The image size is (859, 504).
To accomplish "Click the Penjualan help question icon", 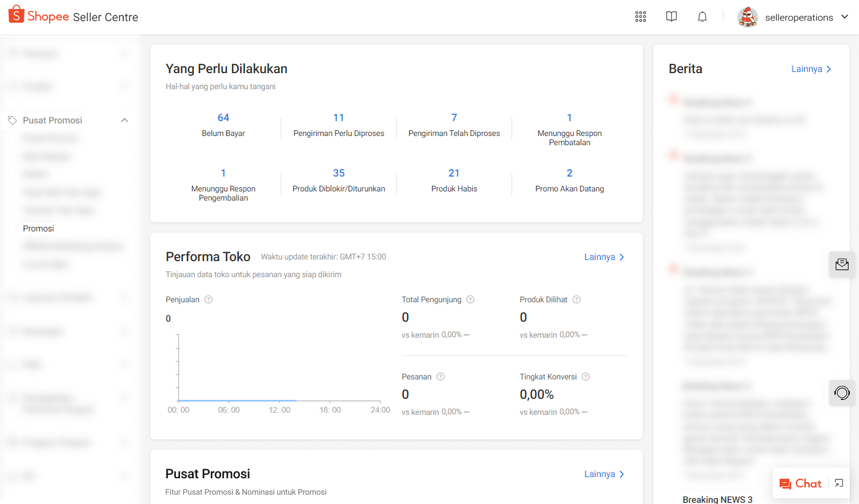I will tap(209, 299).
